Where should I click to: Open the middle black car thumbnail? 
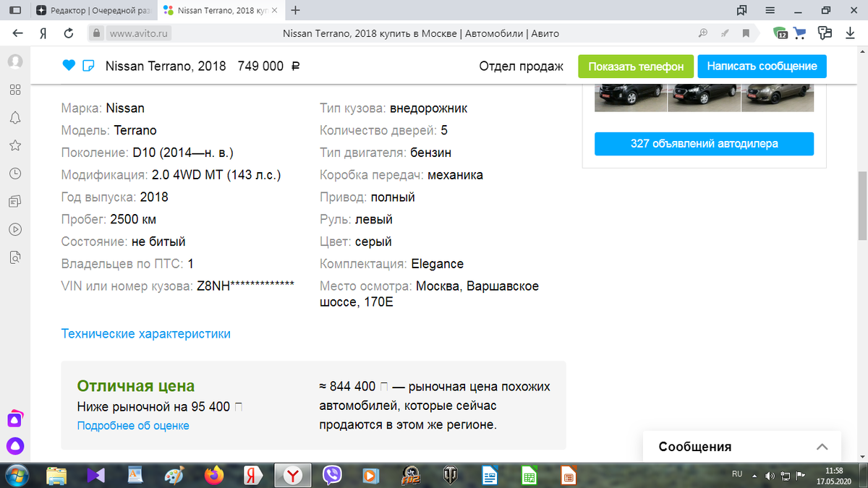point(704,98)
